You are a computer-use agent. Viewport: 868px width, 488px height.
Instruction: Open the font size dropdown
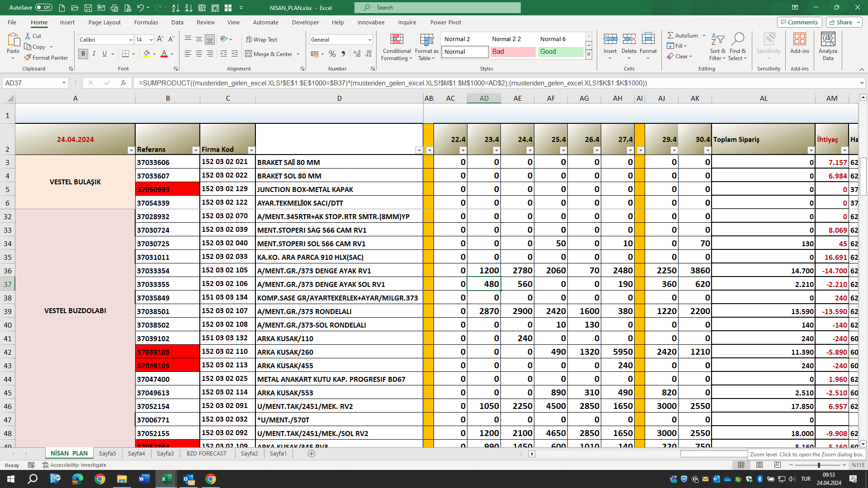click(151, 39)
